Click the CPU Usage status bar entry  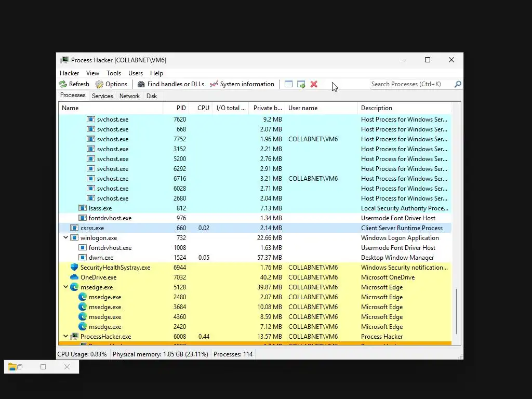[82, 354]
